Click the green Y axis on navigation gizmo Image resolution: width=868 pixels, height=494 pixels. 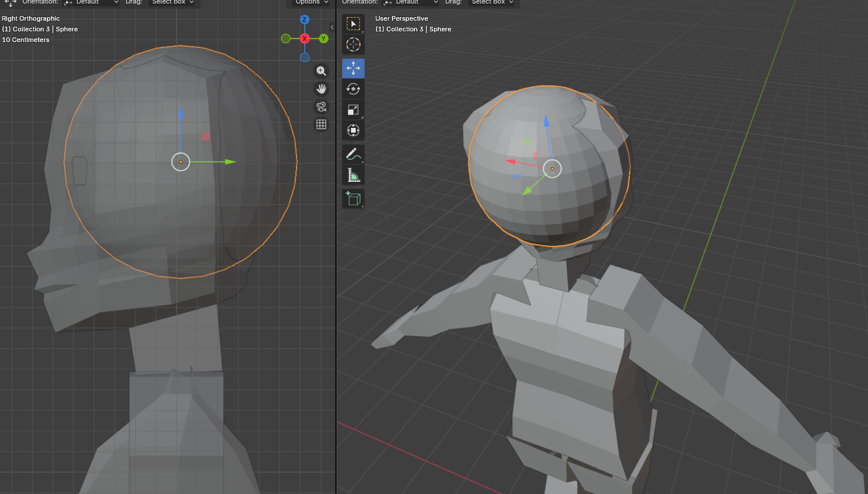(324, 39)
